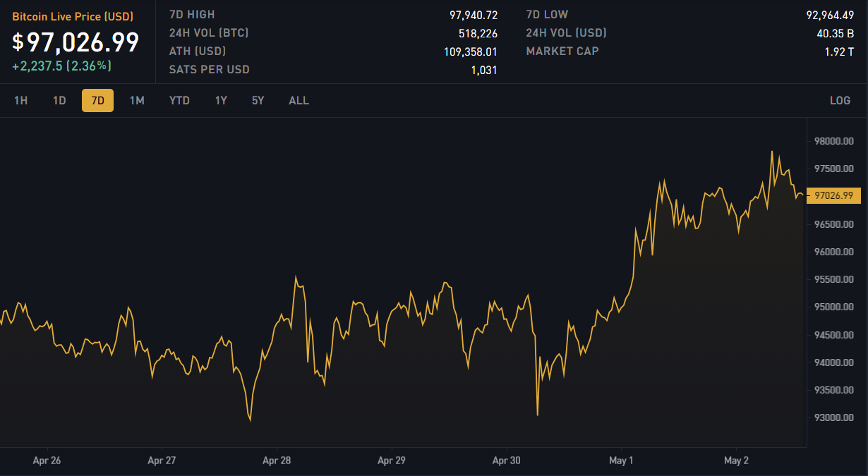
Task: Click the MARKET CAP label
Action: click(x=562, y=51)
